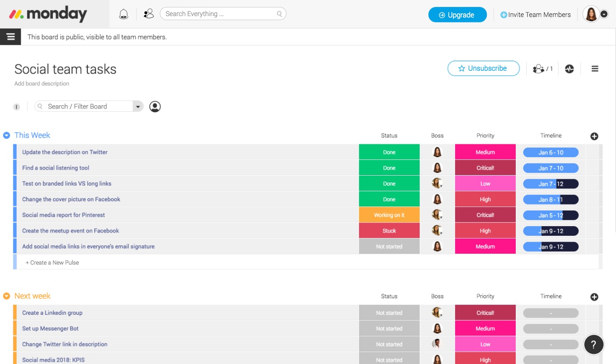The width and height of the screenshot is (616, 364).
Task: Collapse the This Week group
Action: 6,136
